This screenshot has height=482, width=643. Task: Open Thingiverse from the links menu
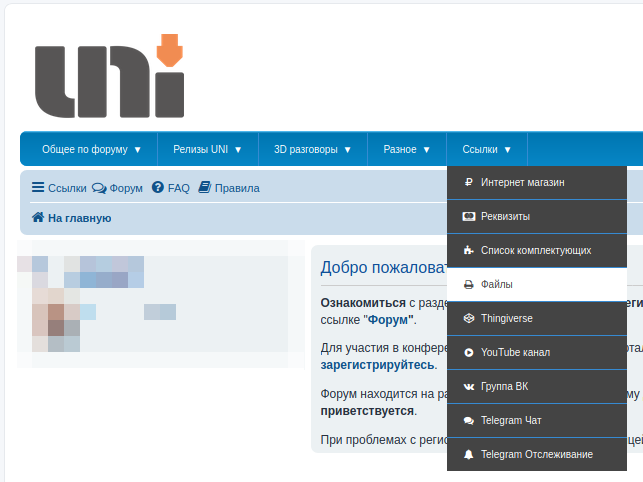537,319
